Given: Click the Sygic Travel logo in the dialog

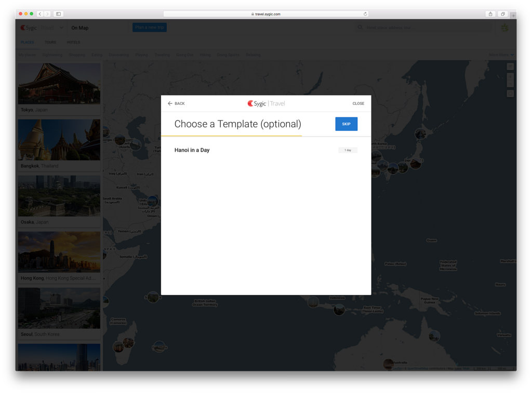Looking at the screenshot, I should pyautogui.click(x=266, y=103).
